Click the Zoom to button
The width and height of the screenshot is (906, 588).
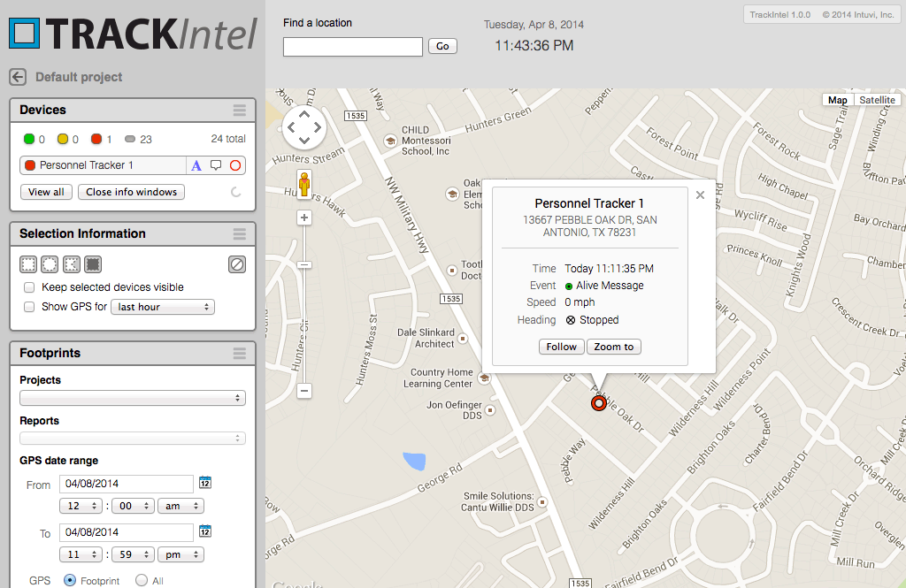[x=614, y=347]
